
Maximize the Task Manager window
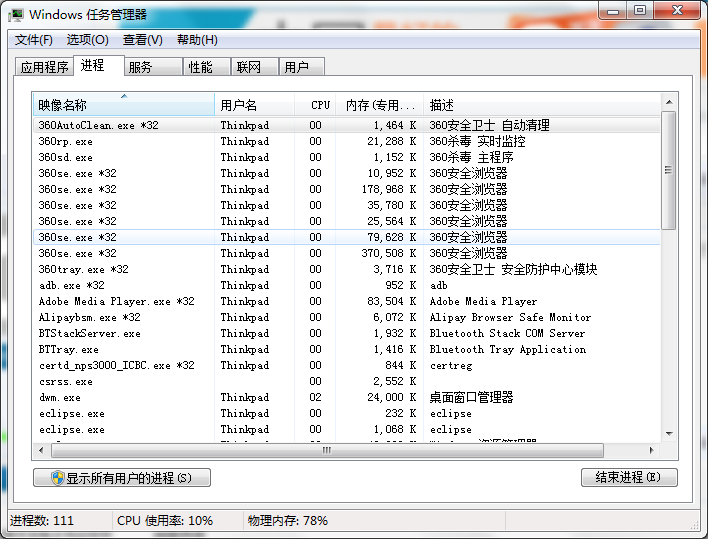(x=639, y=11)
